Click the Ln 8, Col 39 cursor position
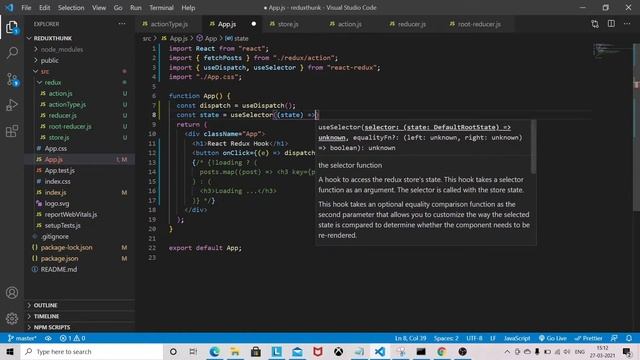 (410, 338)
